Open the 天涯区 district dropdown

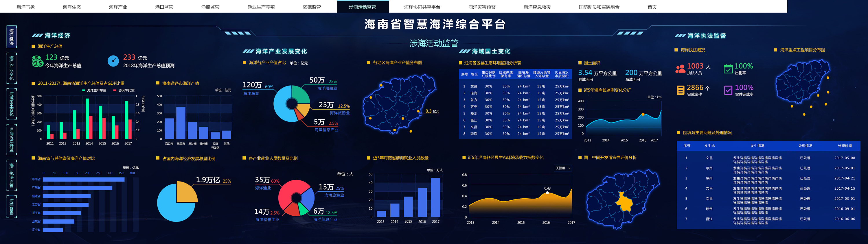[563, 168]
